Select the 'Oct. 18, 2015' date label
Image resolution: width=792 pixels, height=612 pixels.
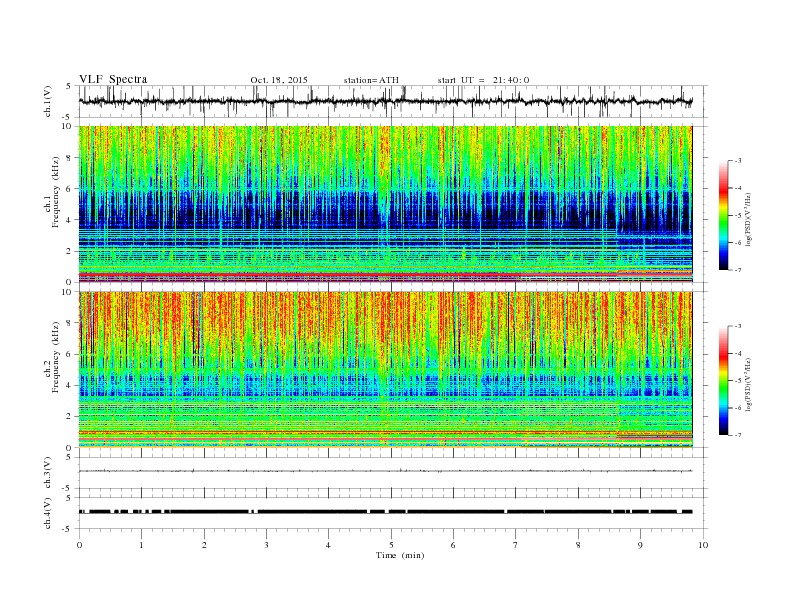pos(279,80)
